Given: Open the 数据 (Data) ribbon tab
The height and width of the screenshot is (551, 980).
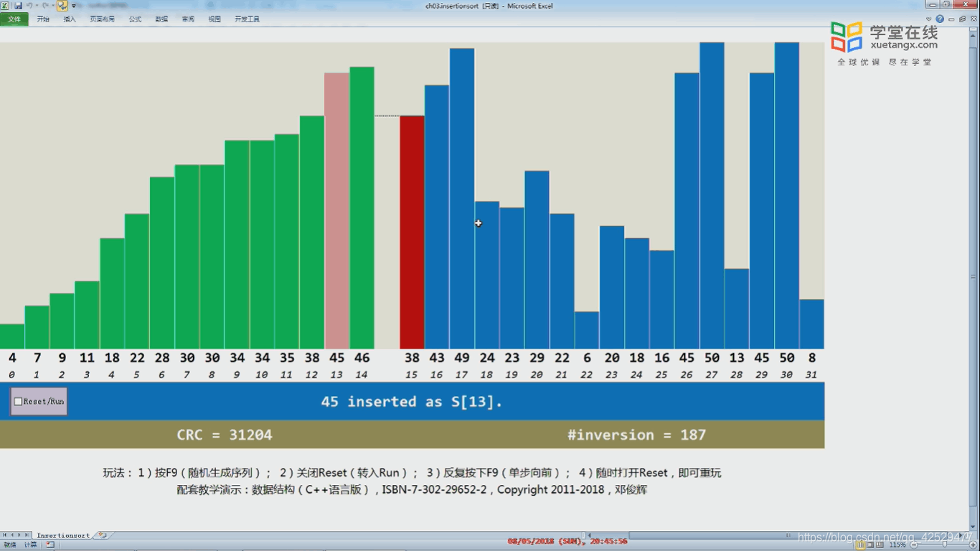Looking at the screenshot, I should (161, 19).
